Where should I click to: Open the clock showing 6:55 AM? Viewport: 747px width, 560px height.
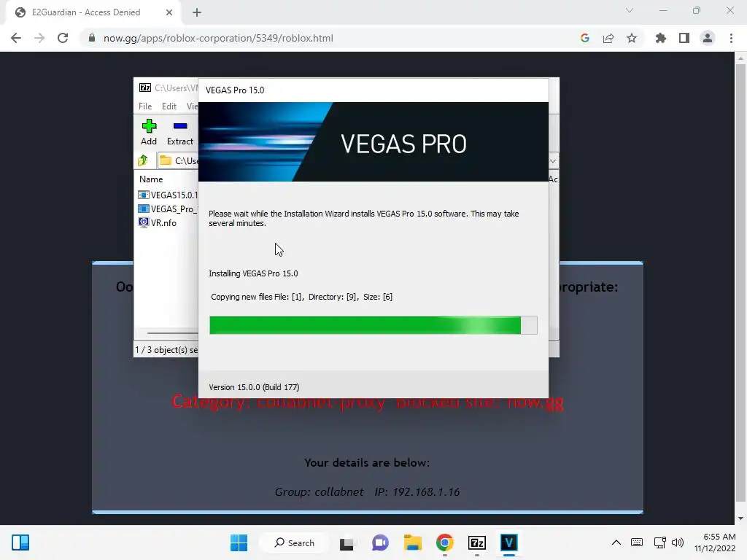click(x=715, y=542)
